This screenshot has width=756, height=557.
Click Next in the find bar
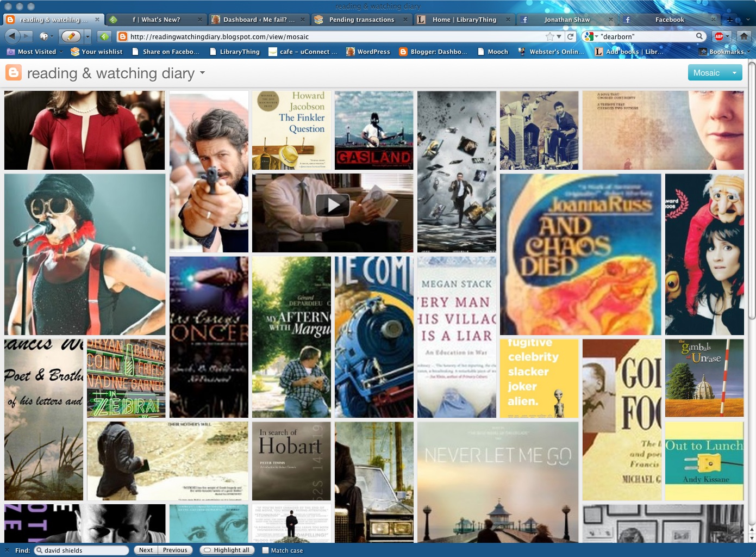click(x=146, y=550)
